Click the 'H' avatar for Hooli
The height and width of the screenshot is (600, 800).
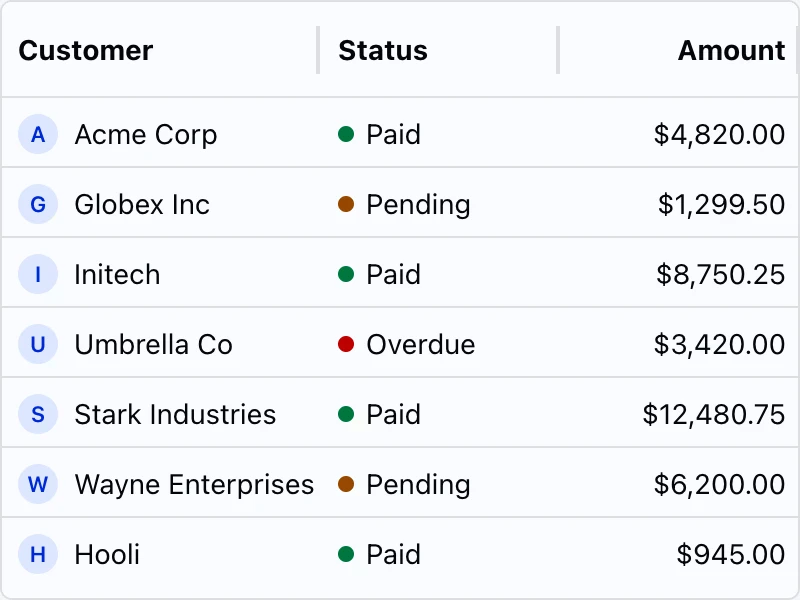38,554
